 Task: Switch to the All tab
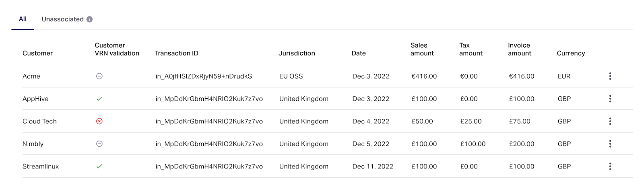23,19
